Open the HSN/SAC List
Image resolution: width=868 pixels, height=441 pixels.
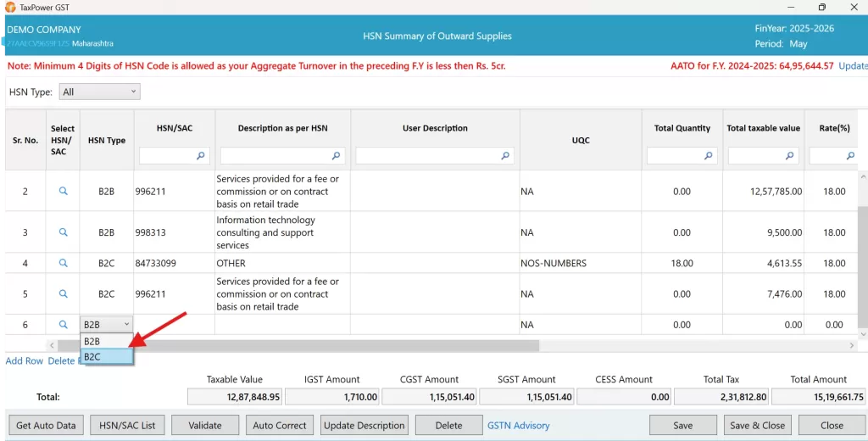[127, 426]
